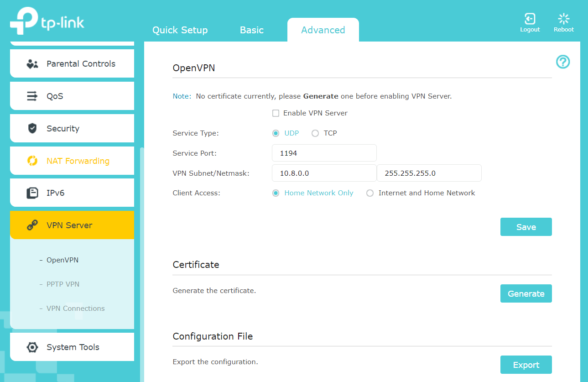The image size is (588, 382).
Task: Open the VPN Connections submenu entry
Action: (75, 309)
